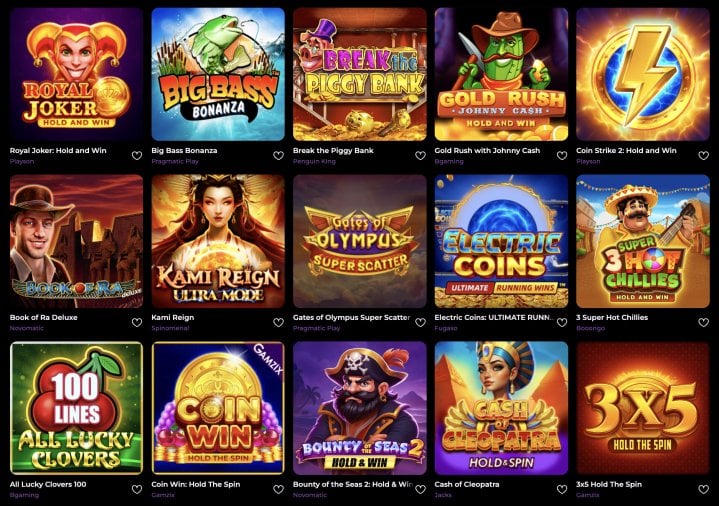Launch Gates of Olympus Super Scatter thumbnail
The height and width of the screenshot is (506, 719).
coord(360,241)
